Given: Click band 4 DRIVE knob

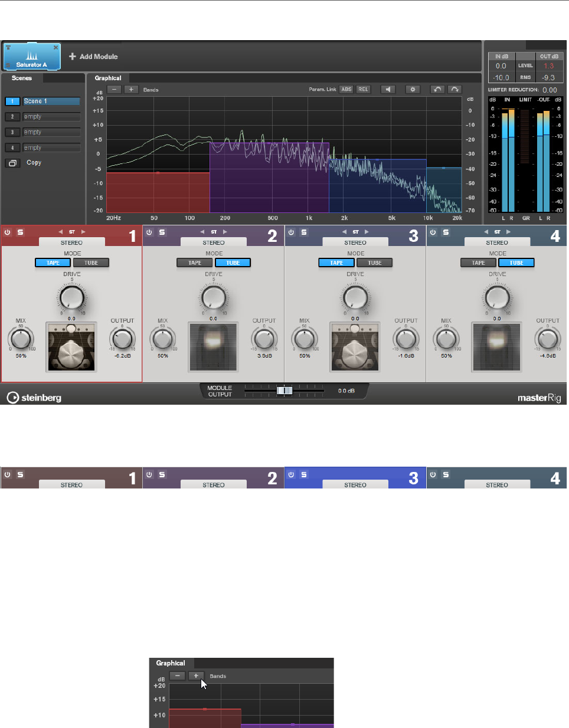Looking at the screenshot, I should (x=497, y=297).
